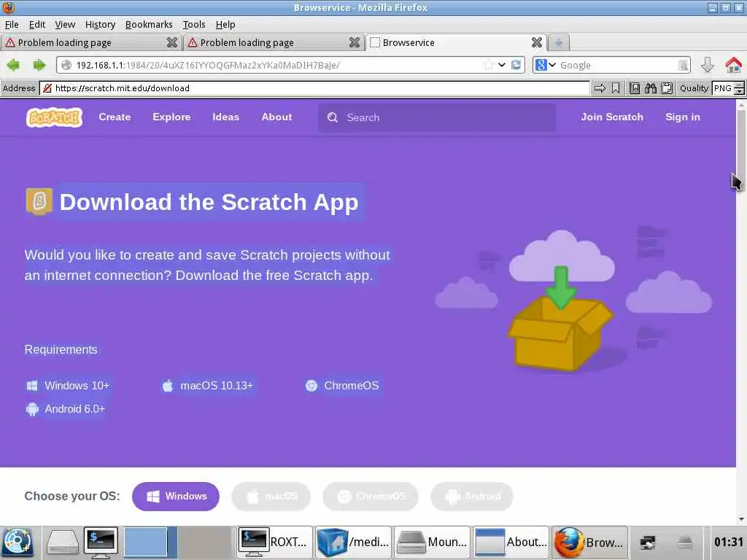Click Browservice go arrow button
The height and width of the screenshot is (560, 747).
coord(600,88)
